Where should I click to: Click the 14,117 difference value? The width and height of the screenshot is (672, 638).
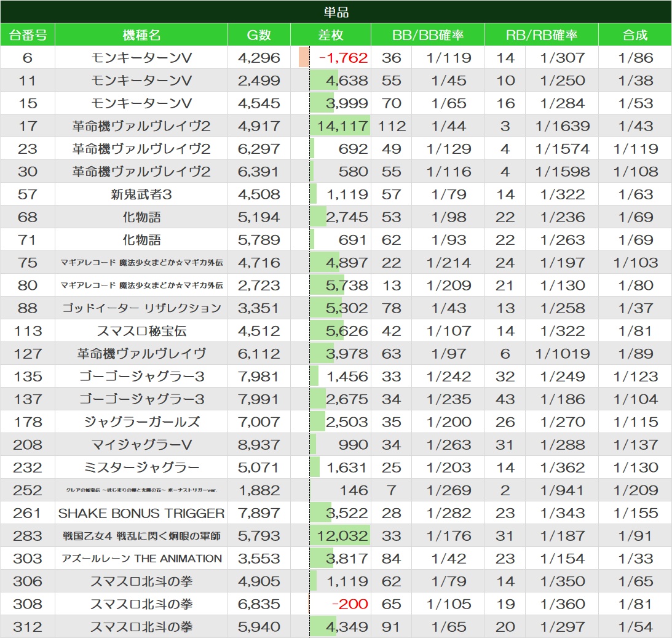pyautogui.click(x=343, y=126)
